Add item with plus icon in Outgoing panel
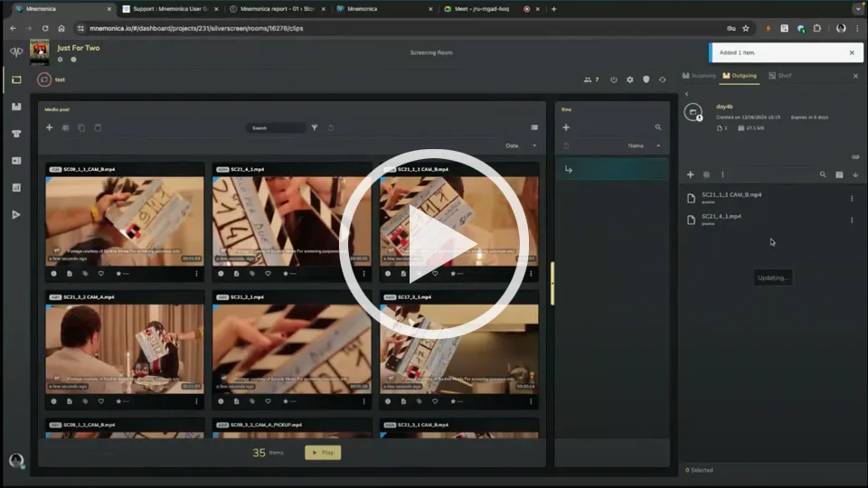Image resolution: width=868 pixels, height=488 pixels. pyautogui.click(x=690, y=174)
